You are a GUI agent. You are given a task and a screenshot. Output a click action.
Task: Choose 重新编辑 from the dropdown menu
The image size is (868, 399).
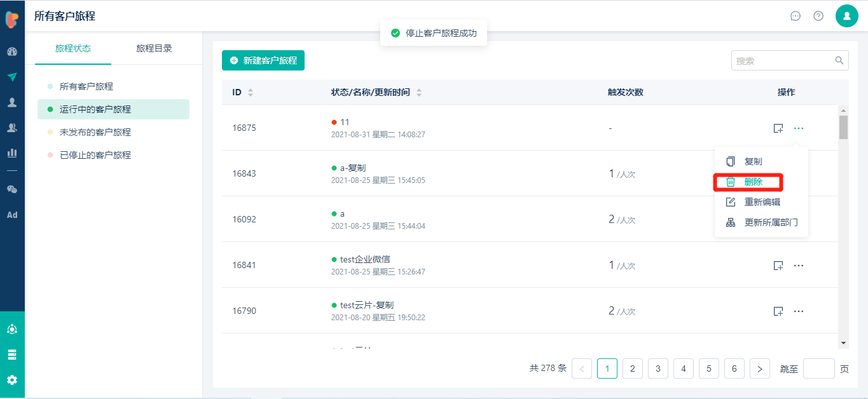pyautogui.click(x=762, y=202)
